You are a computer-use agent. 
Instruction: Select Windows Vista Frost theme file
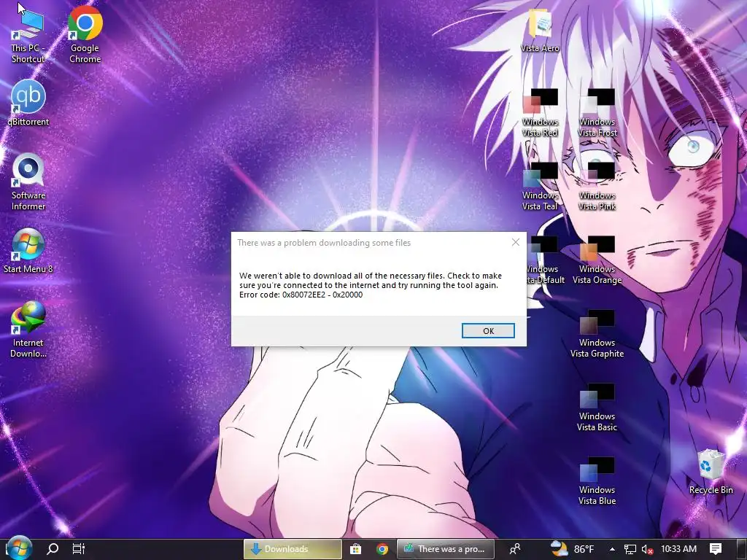tap(597, 113)
